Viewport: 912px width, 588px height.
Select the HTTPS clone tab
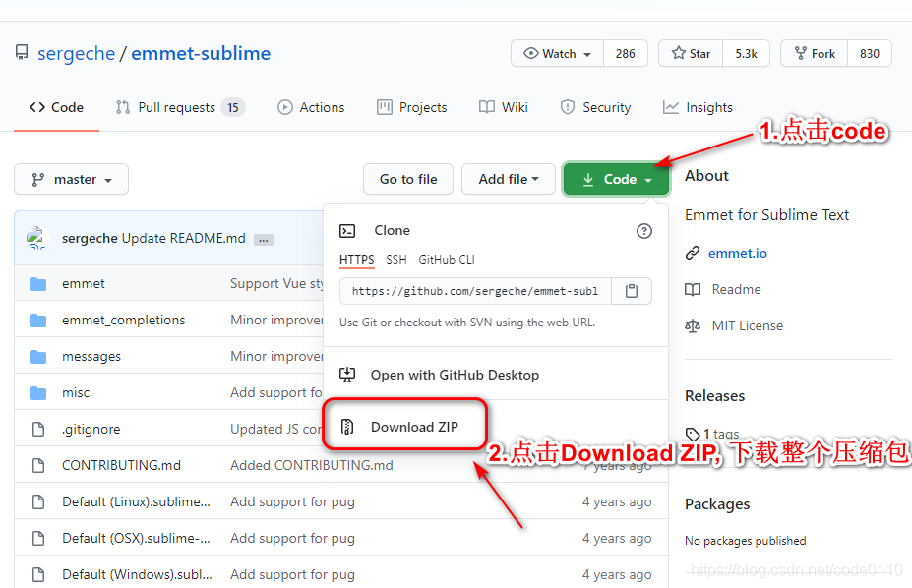pyautogui.click(x=356, y=260)
